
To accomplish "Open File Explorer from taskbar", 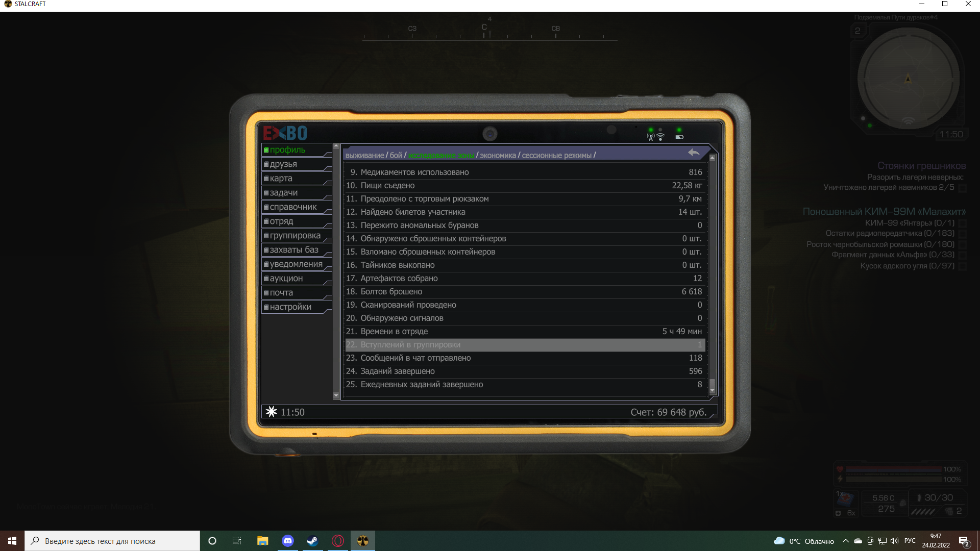I will click(x=262, y=541).
